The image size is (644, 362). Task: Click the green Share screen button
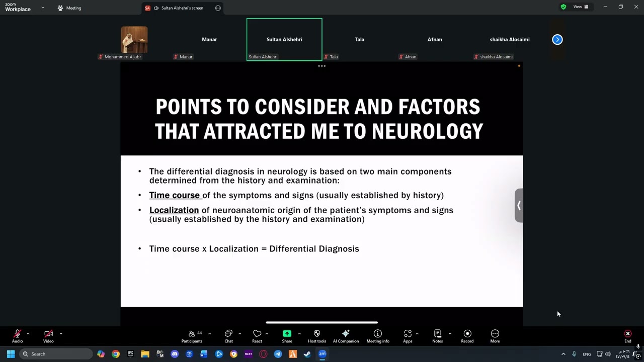287,336
